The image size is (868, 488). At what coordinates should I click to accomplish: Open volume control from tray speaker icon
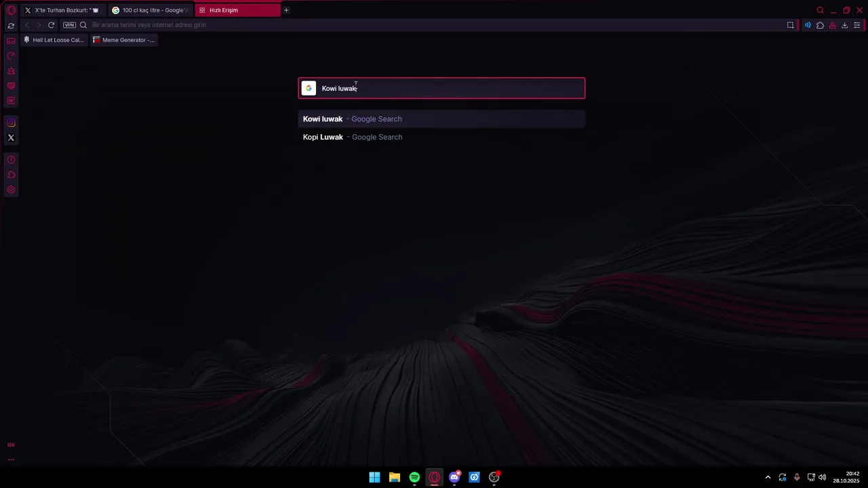822,477
